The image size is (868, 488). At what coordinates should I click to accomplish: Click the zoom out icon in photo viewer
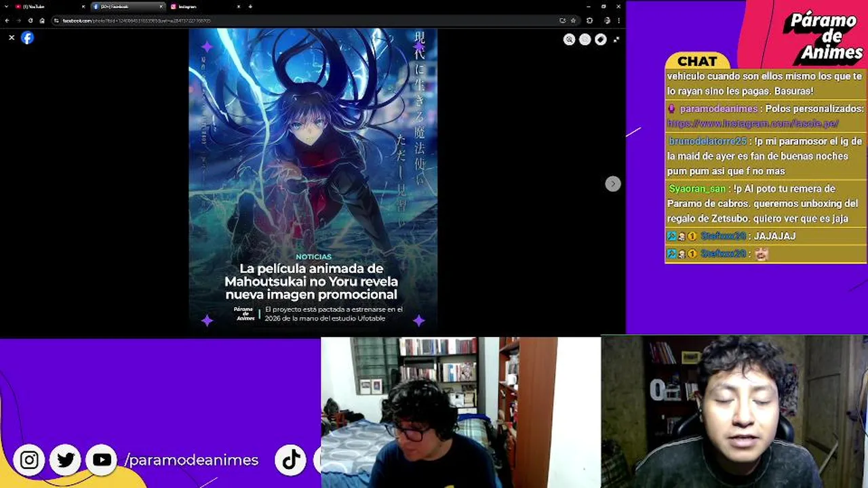pos(585,39)
